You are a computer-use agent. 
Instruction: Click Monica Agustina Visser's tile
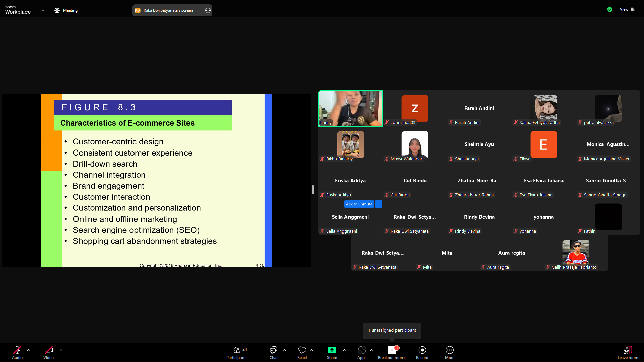[608, 144]
